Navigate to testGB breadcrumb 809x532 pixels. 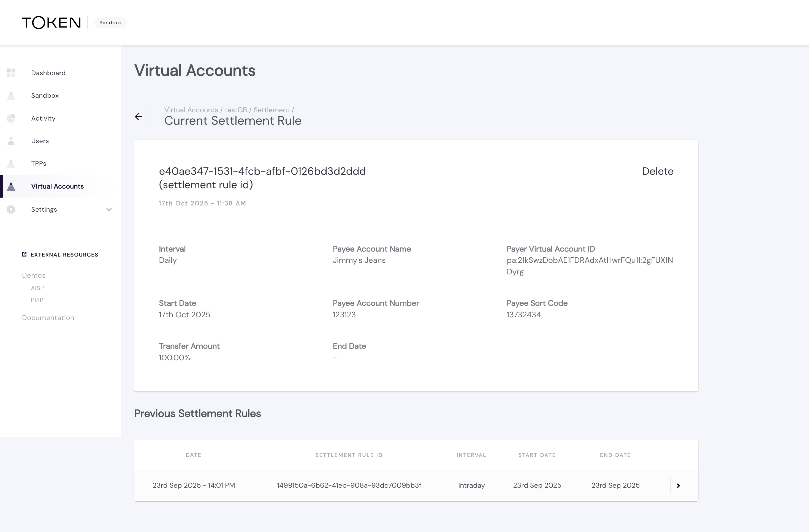click(235, 110)
